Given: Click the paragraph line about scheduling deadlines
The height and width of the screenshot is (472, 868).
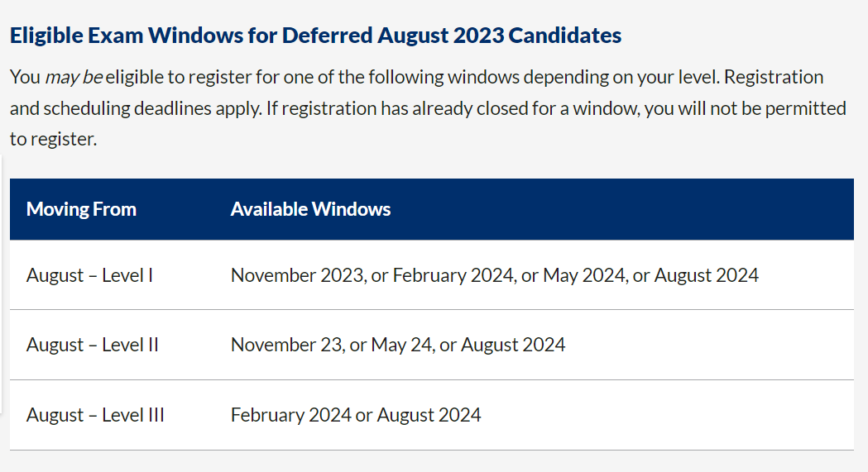Looking at the screenshot, I should (428, 107).
